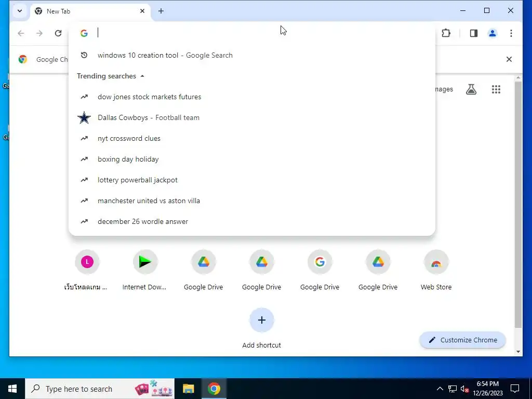Image resolution: width=532 pixels, height=399 pixels.
Task: Select lottery powerball jackpot suggestion
Action: 252,180
